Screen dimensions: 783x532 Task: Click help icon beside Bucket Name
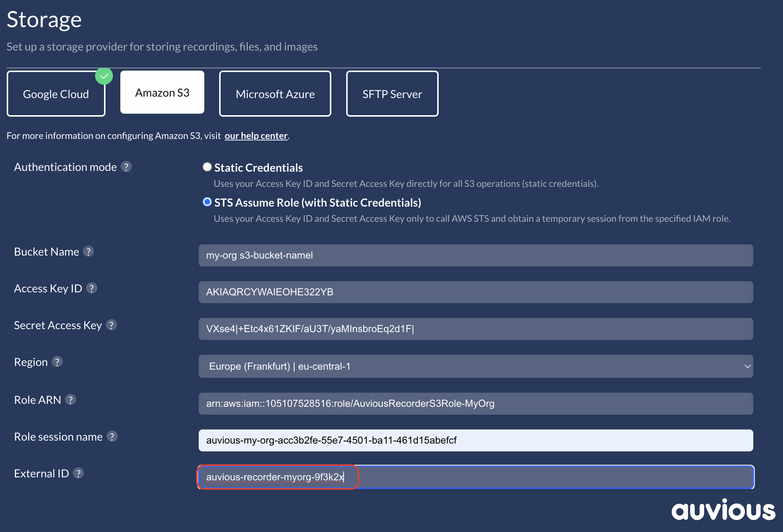click(88, 252)
